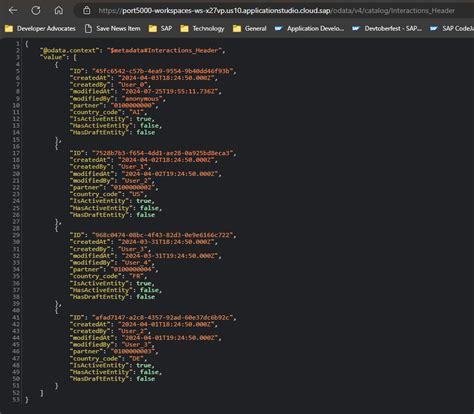This screenshot has height=414, width=474.
Task: Open Devtoberfest - SAP bookmark
Action: click(387, 29)
